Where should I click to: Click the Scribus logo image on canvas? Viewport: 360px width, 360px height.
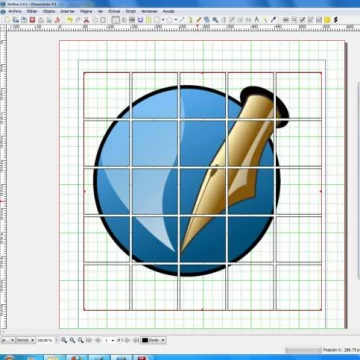point(192,181)
